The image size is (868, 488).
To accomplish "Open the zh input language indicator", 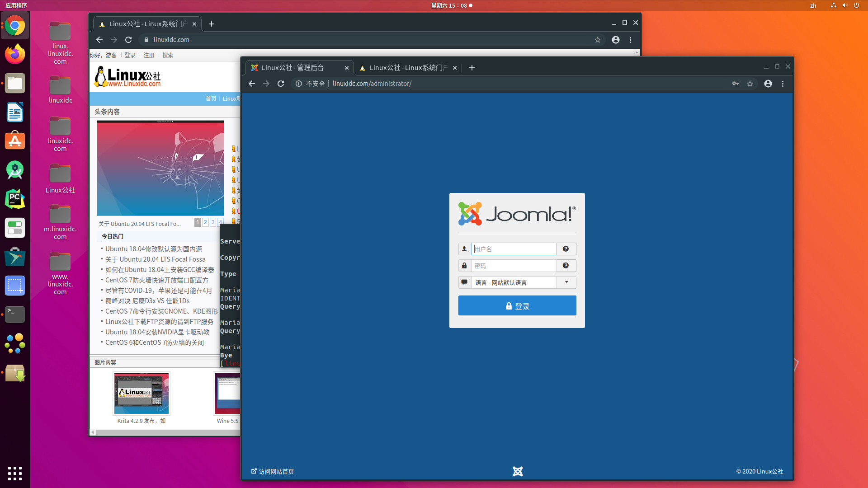I will coord(813,5).
